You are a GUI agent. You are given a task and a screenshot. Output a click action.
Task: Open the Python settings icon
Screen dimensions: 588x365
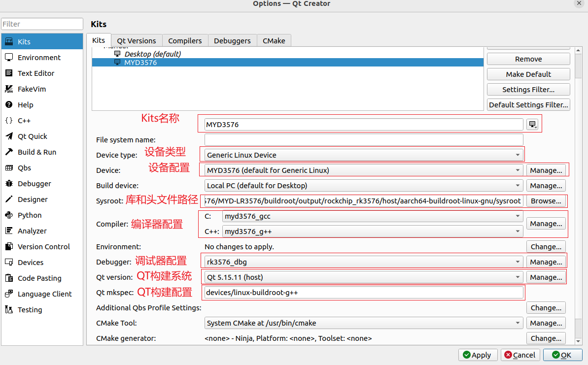pos(9,215)
